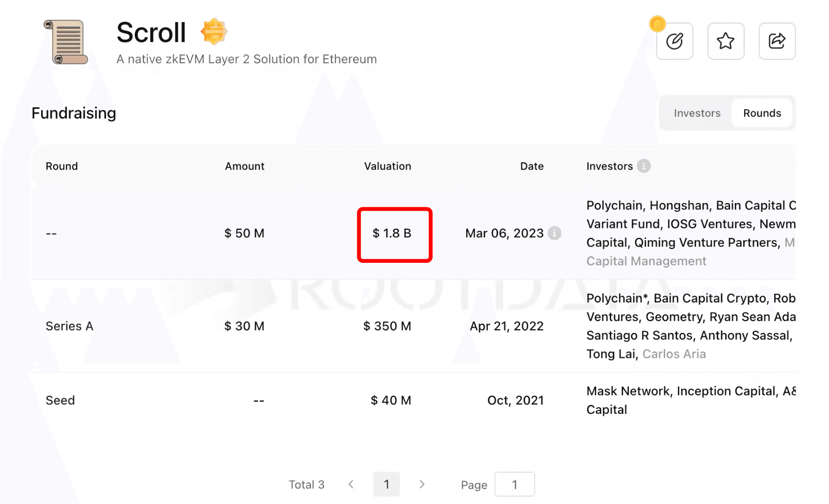
Task: Click the gold coin badge on edit button
Action: [657, 24]
